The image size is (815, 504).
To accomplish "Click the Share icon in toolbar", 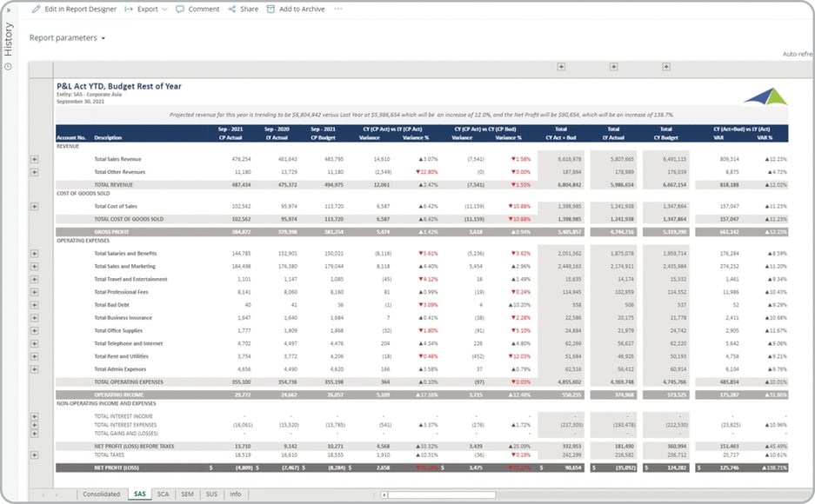I will (232, 9).
